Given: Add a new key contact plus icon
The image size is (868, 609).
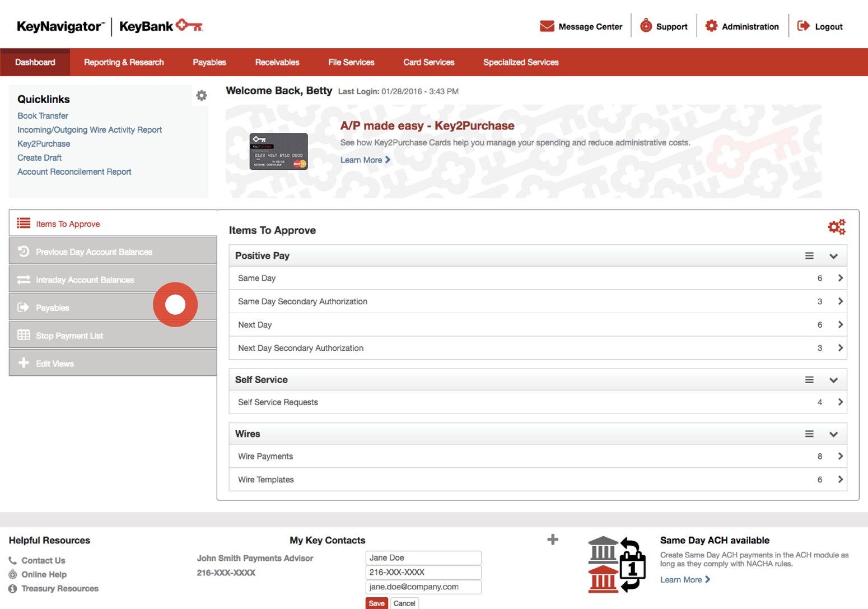Looking at the screenshot, I should click(553, 539).
